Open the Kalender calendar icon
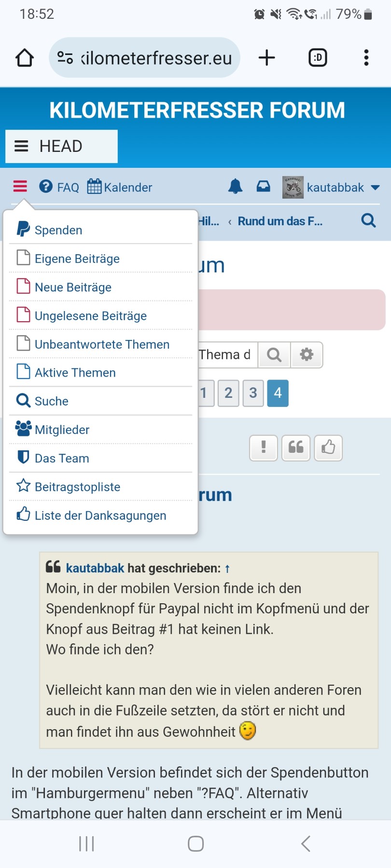The height and width of the screenshot is (868, 391). [94, 187]
